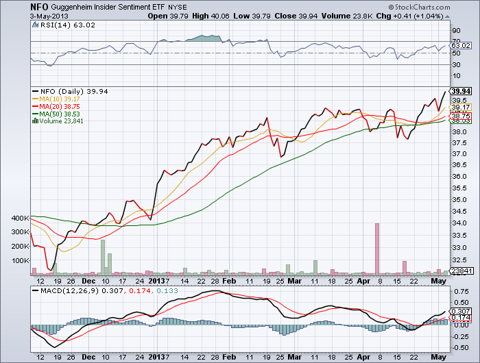Click the NYSE exchange label
The width and height of the screenshot is (480, 363).
(177, 7)
